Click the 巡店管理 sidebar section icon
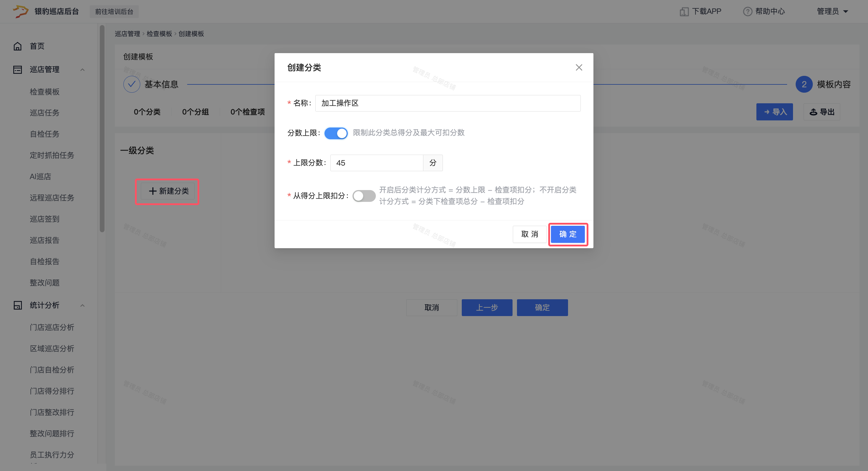The width and height of the screenshot is (868, 471). 17,69
